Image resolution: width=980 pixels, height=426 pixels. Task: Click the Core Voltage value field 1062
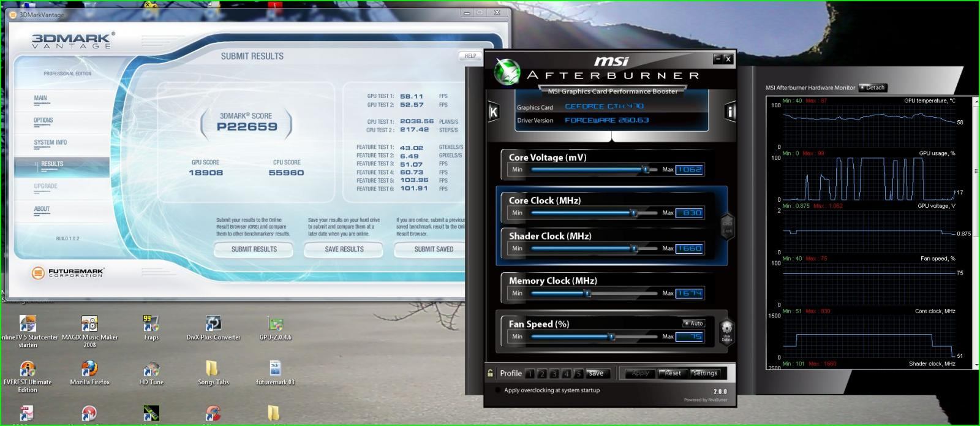coord(690,169)
